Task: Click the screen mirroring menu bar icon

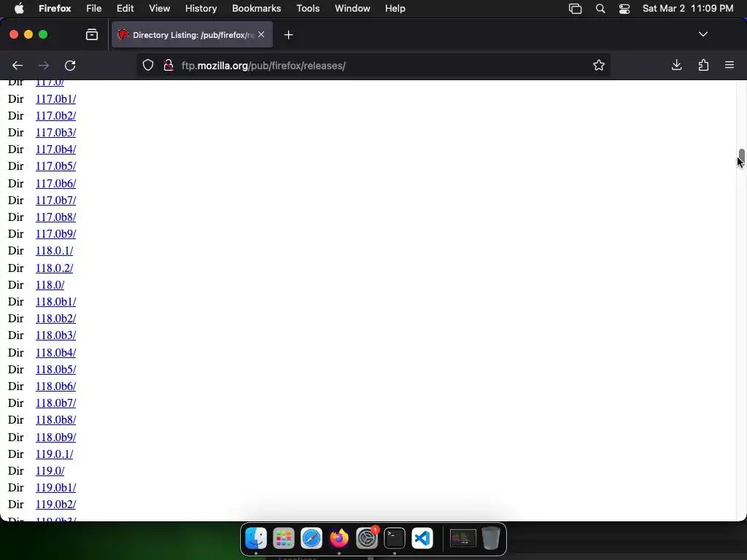Action: point(576,9)
